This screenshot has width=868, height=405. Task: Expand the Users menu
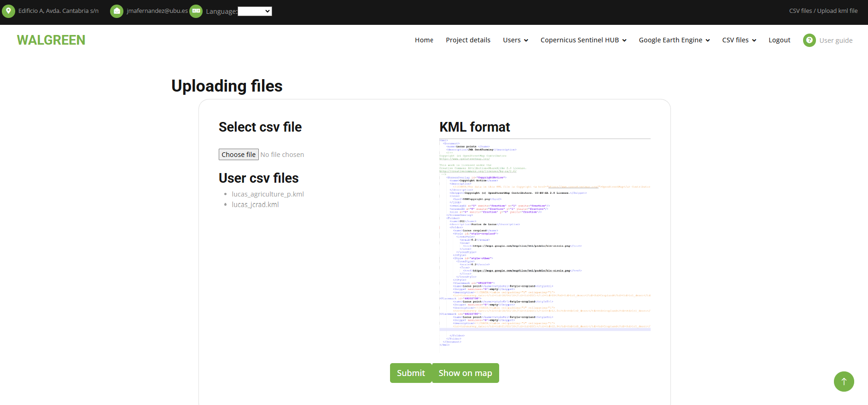click(x=515, y=40)
